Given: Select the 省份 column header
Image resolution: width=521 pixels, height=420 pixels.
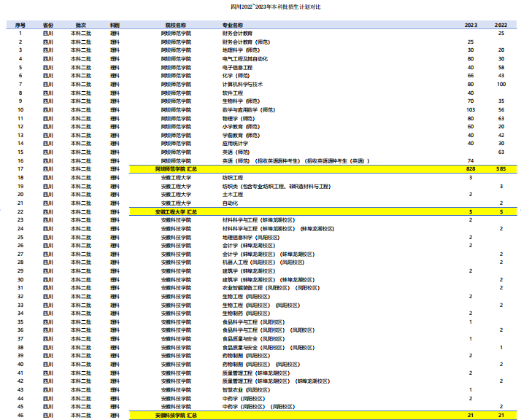Looking at the screenshot, I should (x=47, y=25).
